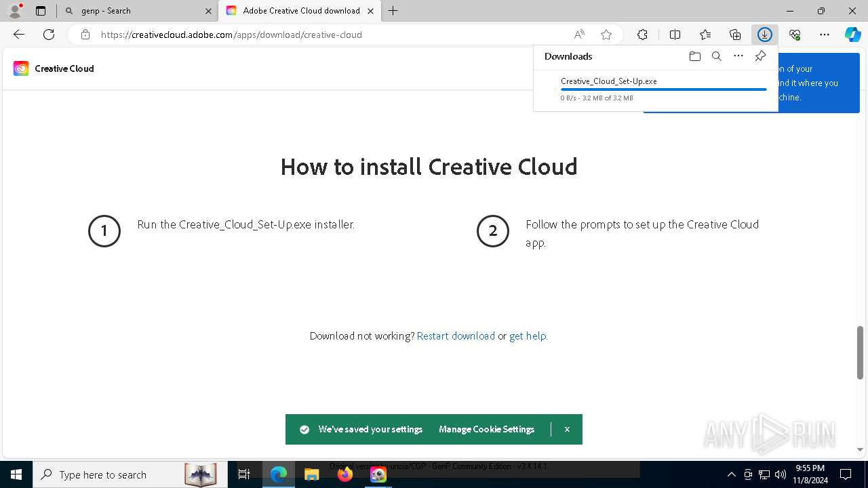Launch Firefox from taskbar
868x488 pixels.
tap(344, 474)
